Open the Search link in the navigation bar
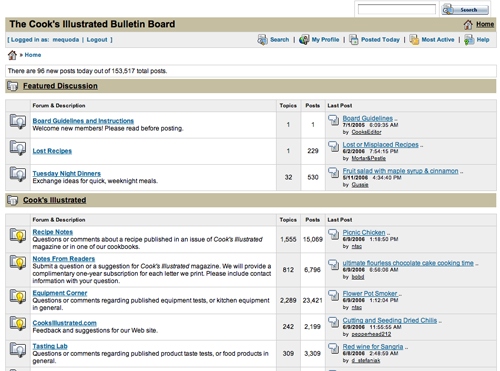500x371 pixels. (x=279, y=40)
